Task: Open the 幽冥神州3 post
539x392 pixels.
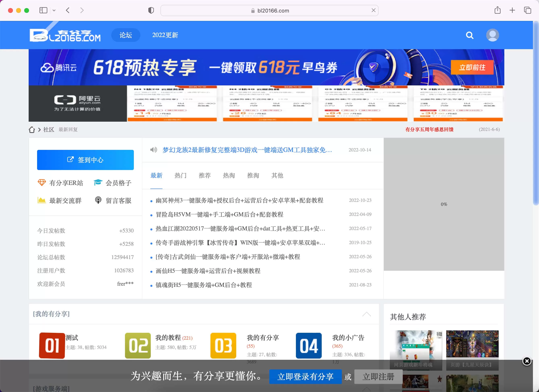Action: tap(239, 200)
